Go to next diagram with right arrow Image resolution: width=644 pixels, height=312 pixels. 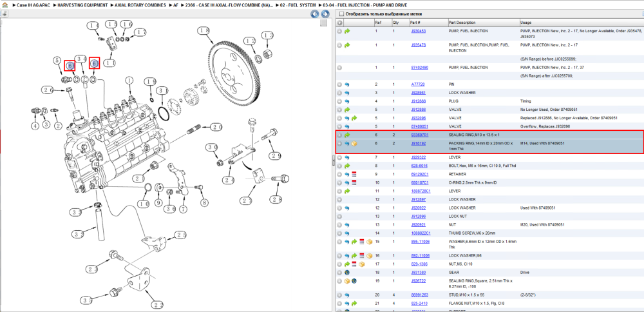pyautogui.click(x=325, y=14)
